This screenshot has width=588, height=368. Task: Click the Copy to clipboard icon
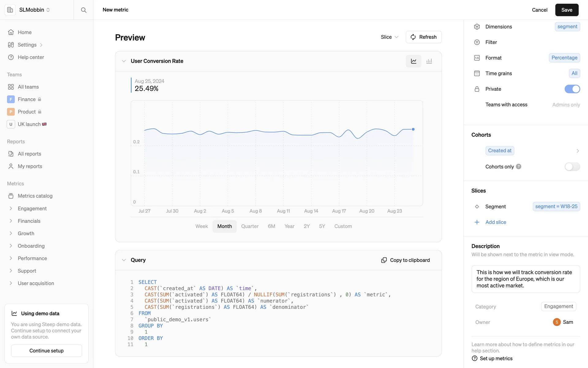[x=384, y=260]
